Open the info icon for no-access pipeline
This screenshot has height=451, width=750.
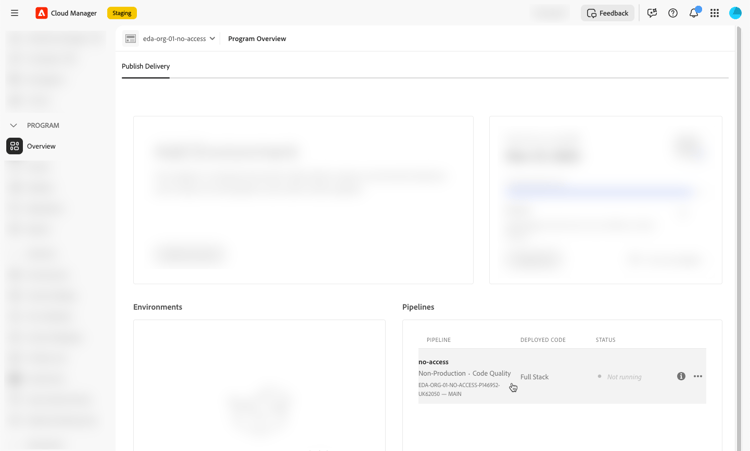pos(681,376)
